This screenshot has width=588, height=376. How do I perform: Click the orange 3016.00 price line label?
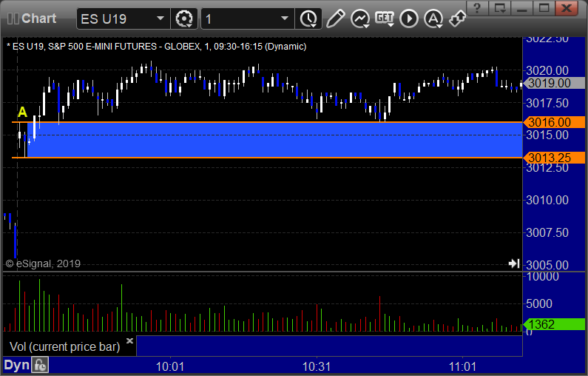[554, 122]
